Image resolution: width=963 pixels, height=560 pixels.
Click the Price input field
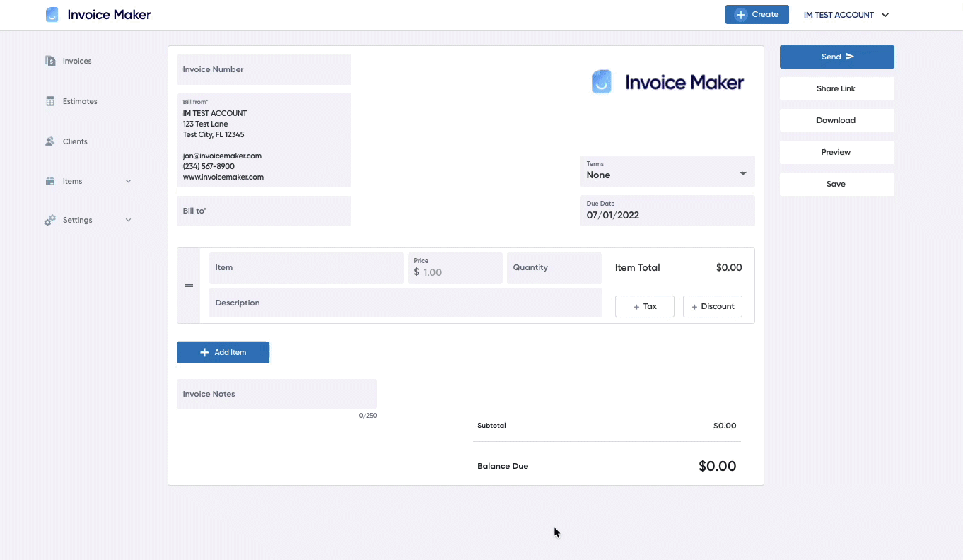pos(455,267)
